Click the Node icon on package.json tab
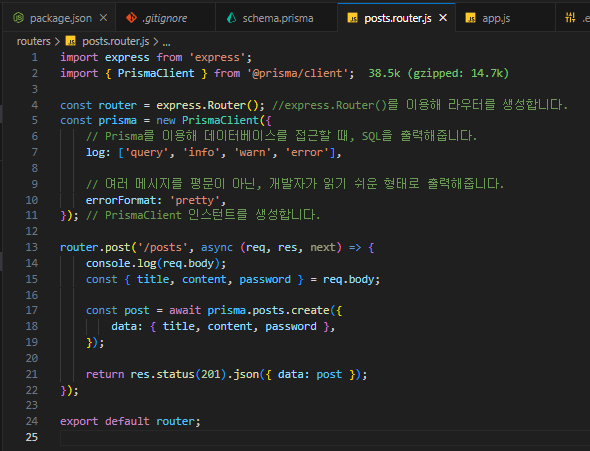 18,18
